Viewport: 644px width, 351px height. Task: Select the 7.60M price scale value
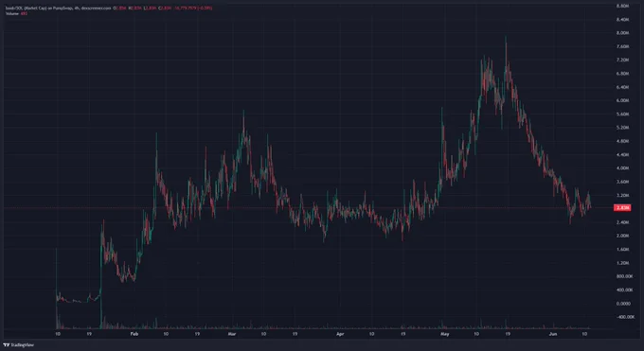[622, 46]
